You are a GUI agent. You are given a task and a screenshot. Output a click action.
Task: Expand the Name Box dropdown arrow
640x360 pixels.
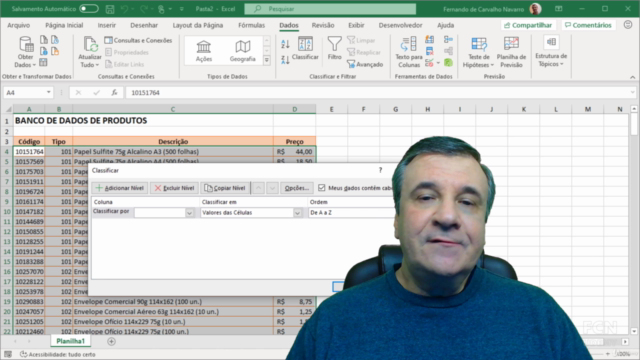49,93
